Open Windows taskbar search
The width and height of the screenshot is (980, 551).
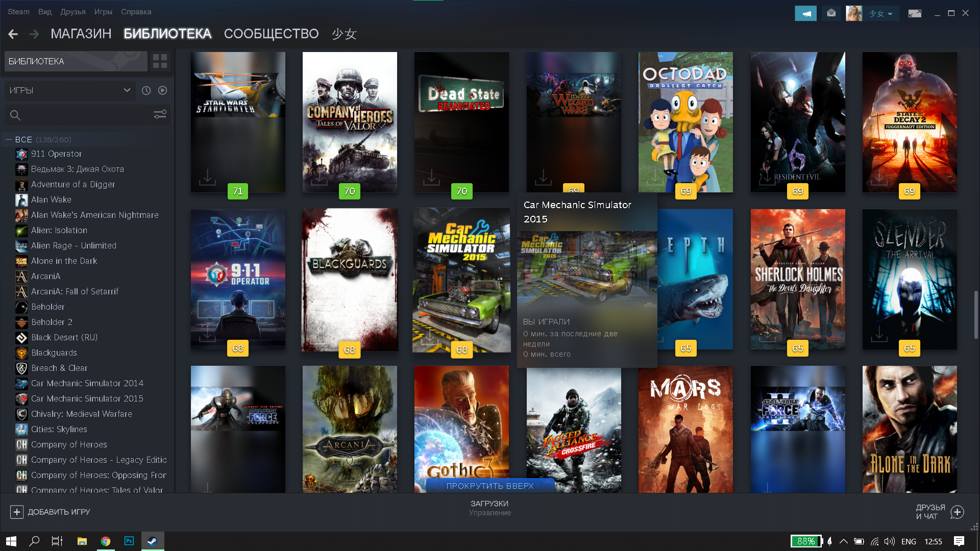click(34, 541)
